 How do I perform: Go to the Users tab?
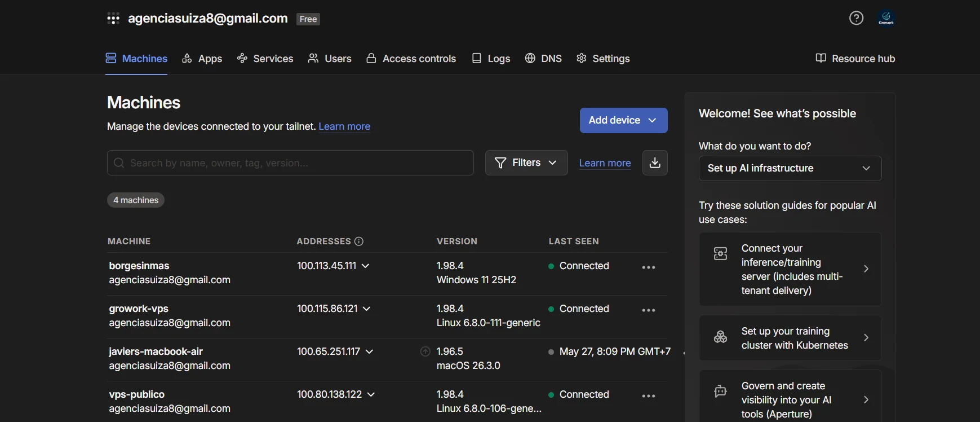click(x=330, y=59)
